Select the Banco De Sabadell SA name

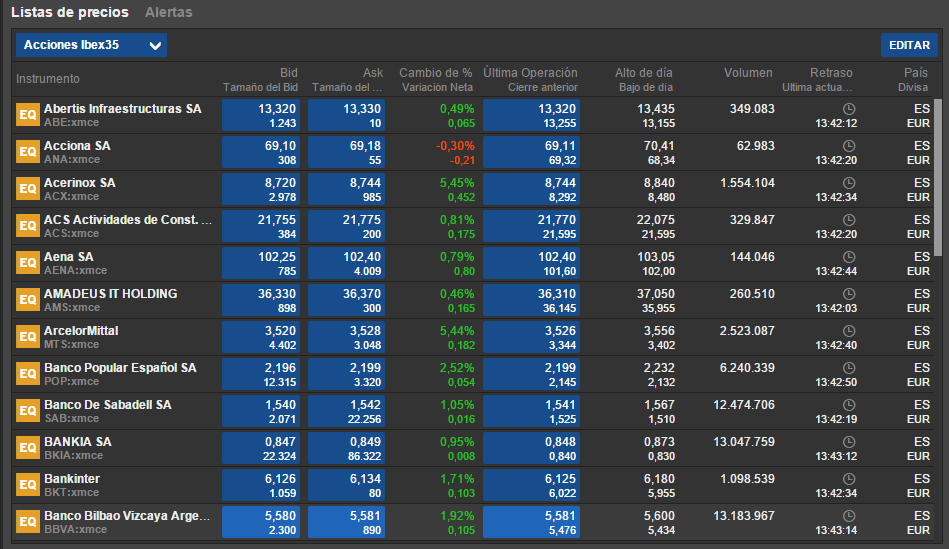[x=108, y=404]
